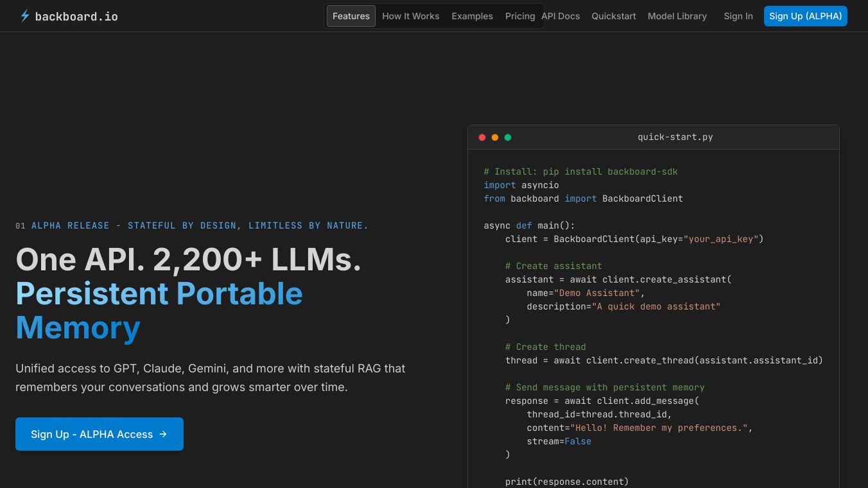Open the Model Library link
Screen dimensions: 868x488
click(677, 16)
